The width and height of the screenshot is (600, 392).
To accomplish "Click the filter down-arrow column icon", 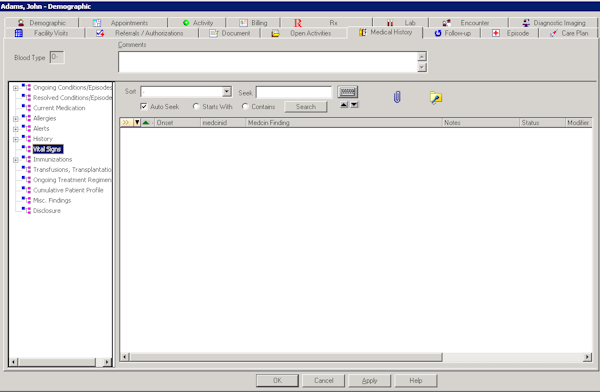I will (x=137, y=122).
